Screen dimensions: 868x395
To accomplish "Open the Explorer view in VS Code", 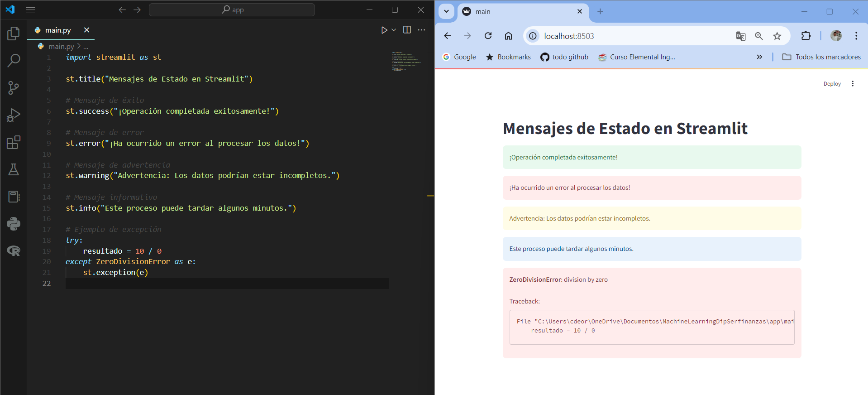I will click(x=14, y=33).
